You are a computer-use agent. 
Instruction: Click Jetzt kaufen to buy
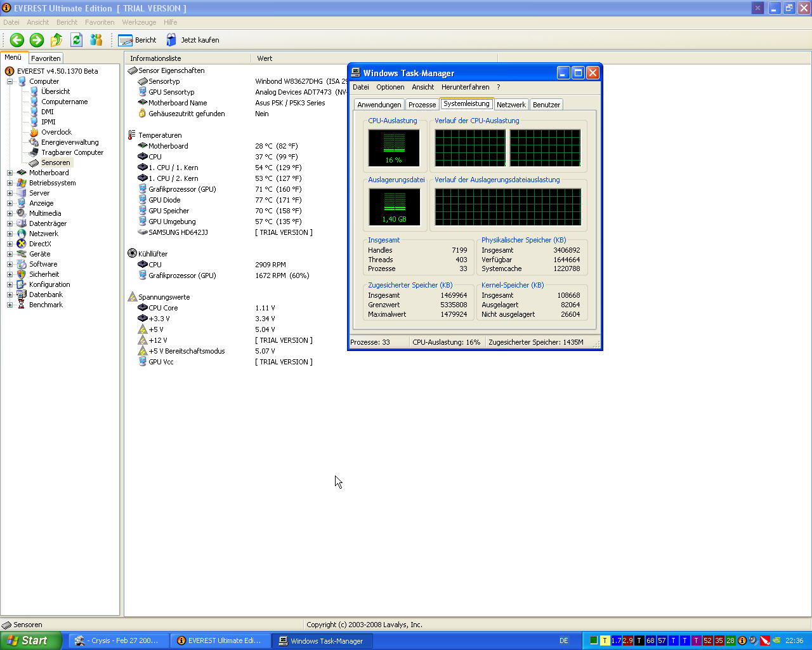pos(193,40)
